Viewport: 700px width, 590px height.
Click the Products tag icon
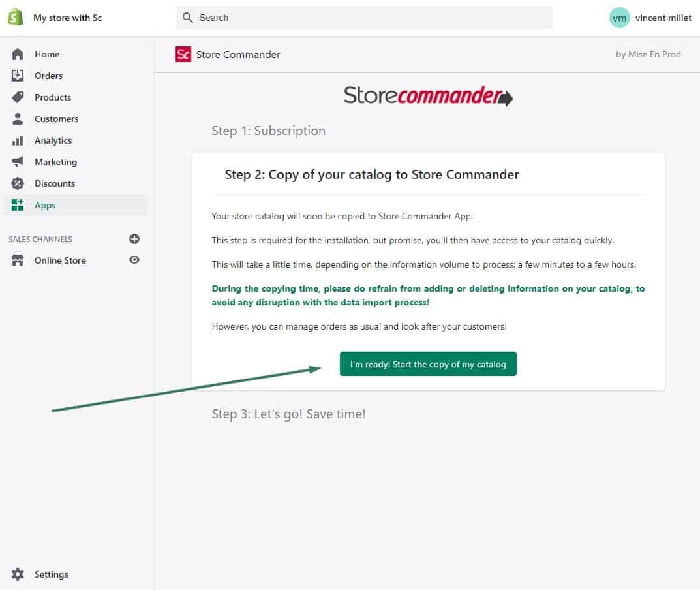tap(18, 97)
